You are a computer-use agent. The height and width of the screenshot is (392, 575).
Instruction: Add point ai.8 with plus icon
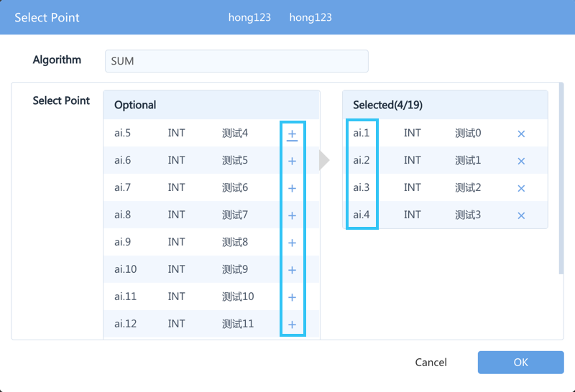pos(292,215)
